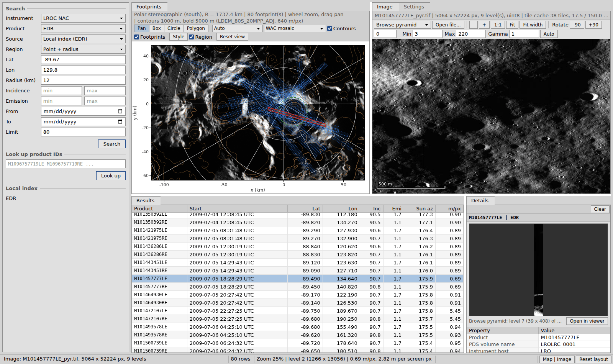Screen dimensions: 613x364
Task: Click the Map | Image layout button
Action: pos(557,359)
